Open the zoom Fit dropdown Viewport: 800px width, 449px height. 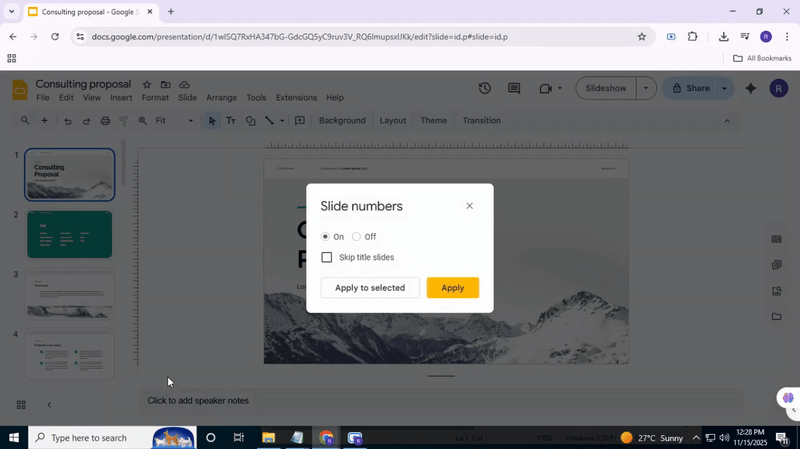click(174, 121)
